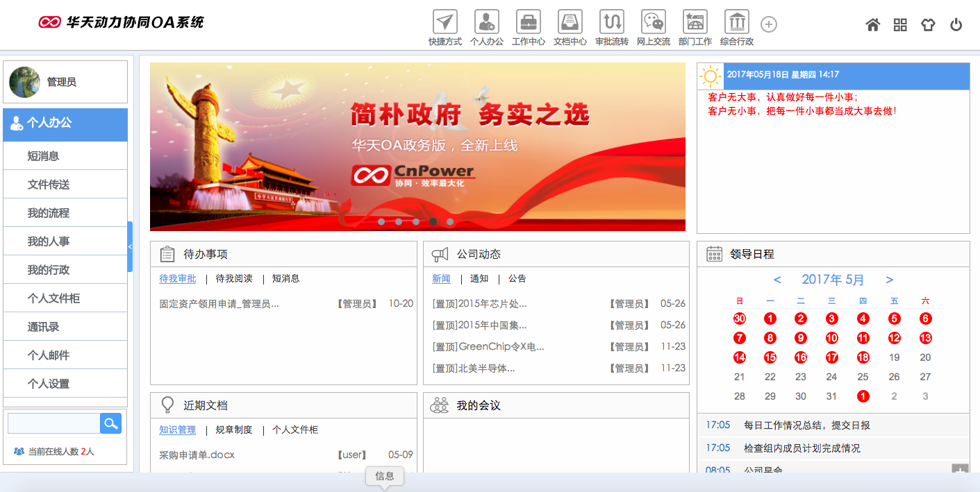Open the 综合行政 building icon

tap(736, 22)
